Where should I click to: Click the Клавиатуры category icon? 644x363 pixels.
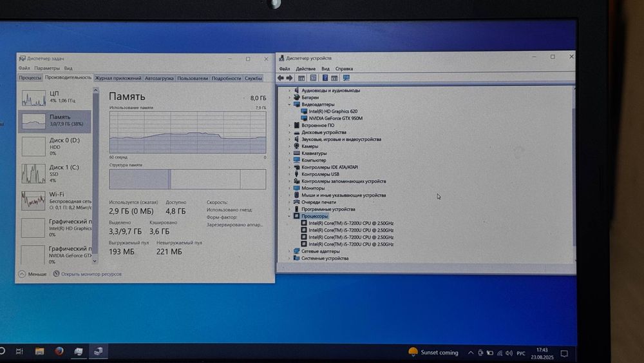click(296, 153)
